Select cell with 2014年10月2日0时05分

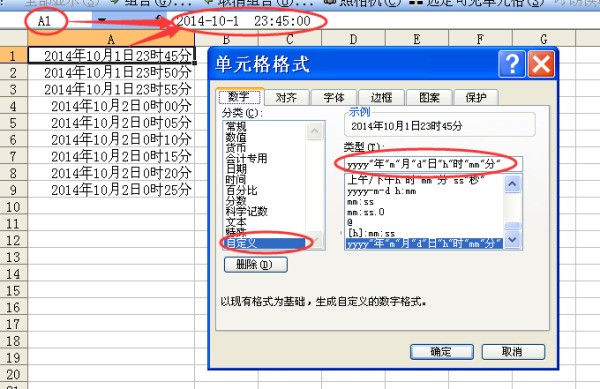[111, 123]
